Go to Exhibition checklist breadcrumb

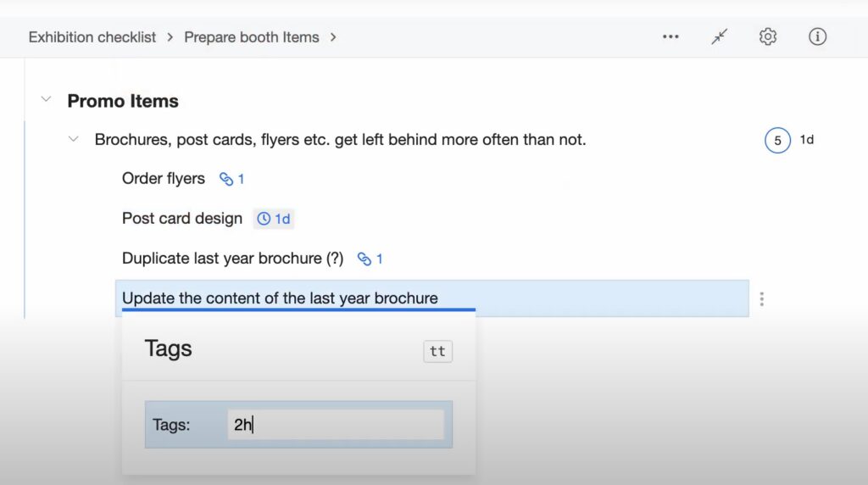click(92, 37)
